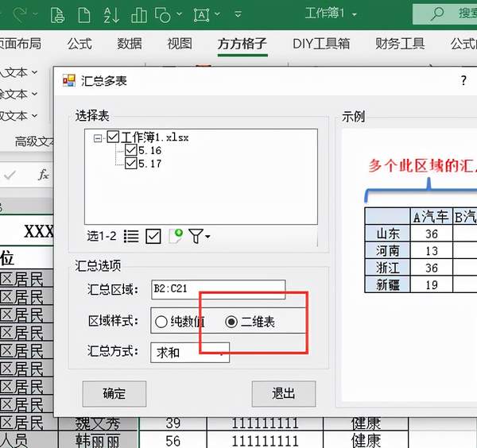
Task: Open the filter funnel dropdown
Action: point(199,236)
